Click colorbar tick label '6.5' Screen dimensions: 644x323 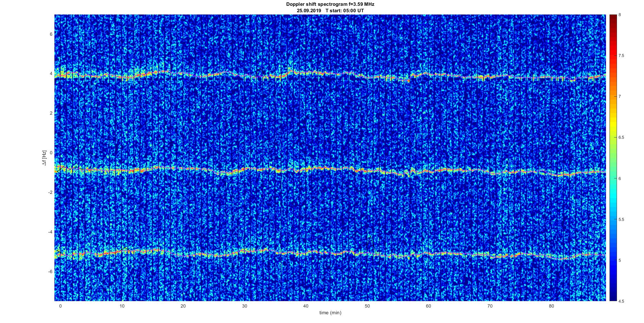[621, 138]
